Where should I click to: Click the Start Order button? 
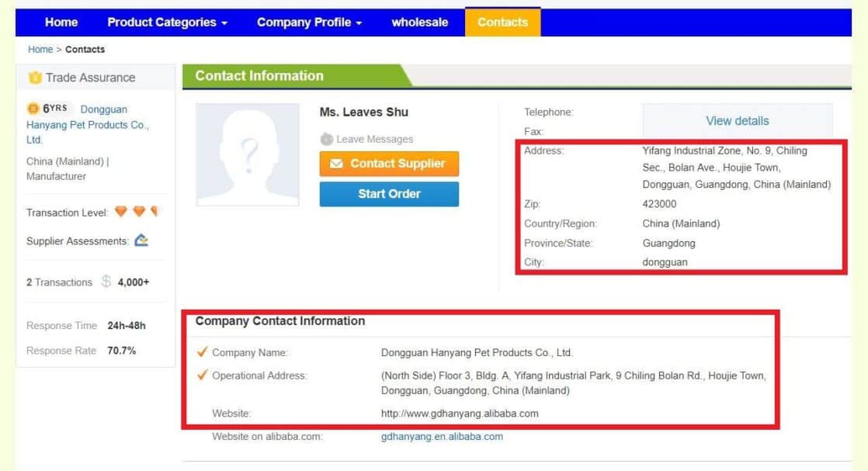389,194
